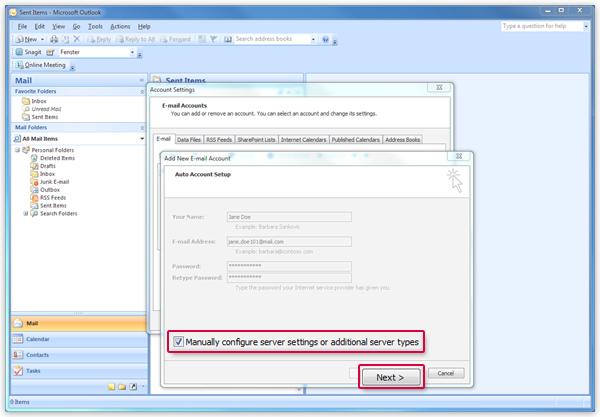The image size is (600, 417).
Task: Click the filter funnel toolbar icon
Action: 214,39
